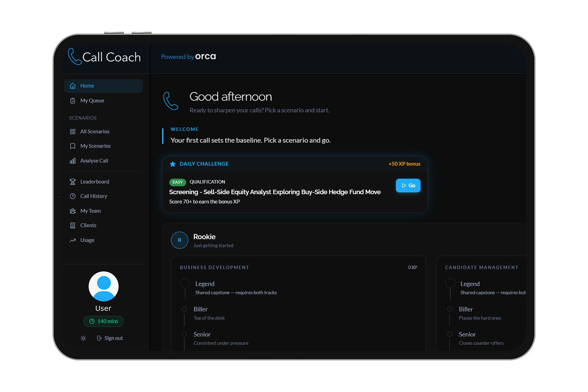Image resolution: width=588 pixels, height=392 pixels.
Task: Click the Rookie R badge circle
Action: (179, 240)
